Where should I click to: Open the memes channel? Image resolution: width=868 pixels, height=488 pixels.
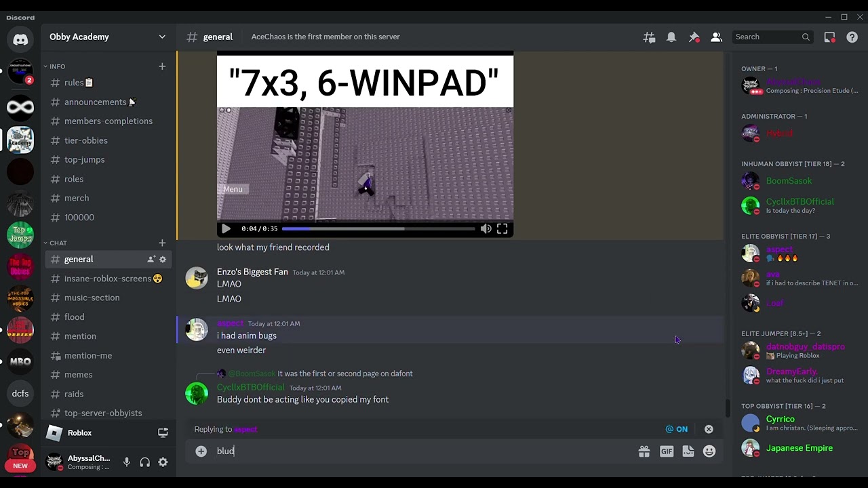click(x=108, y=375)
